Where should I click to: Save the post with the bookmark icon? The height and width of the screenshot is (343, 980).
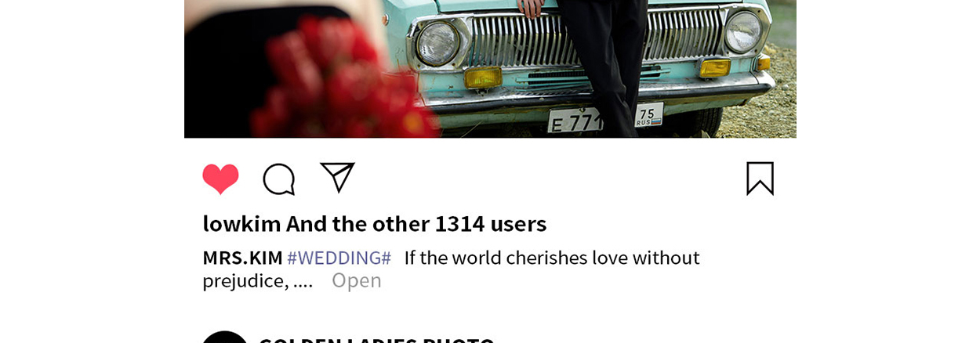(760, 178)
